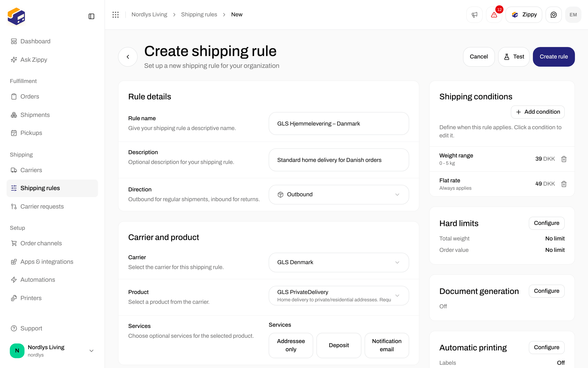Open the chat support icon
The width and height of the screenshot is (588, 368).
tap(553, 15)
